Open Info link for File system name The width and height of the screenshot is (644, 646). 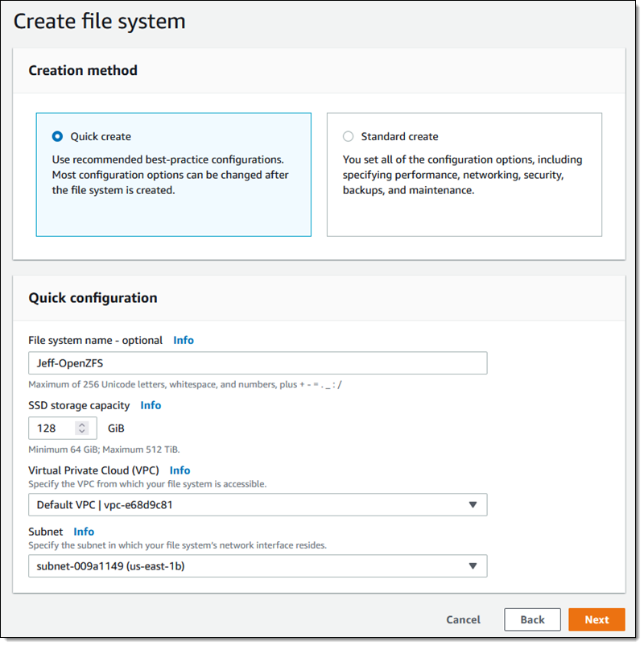[184, 340]
